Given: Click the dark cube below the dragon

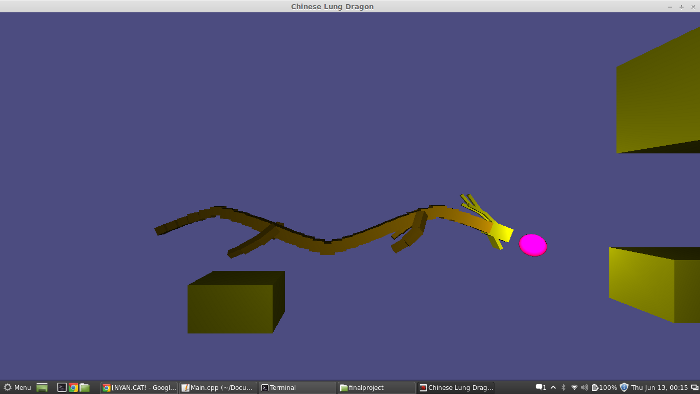Looking at the screenshot, I should click(236, 302).
